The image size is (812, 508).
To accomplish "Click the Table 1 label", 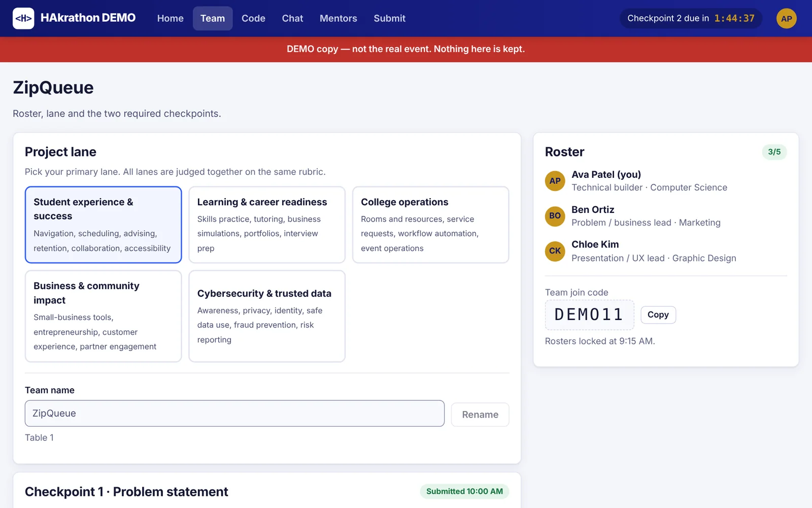I will click(x=39, y=438).
